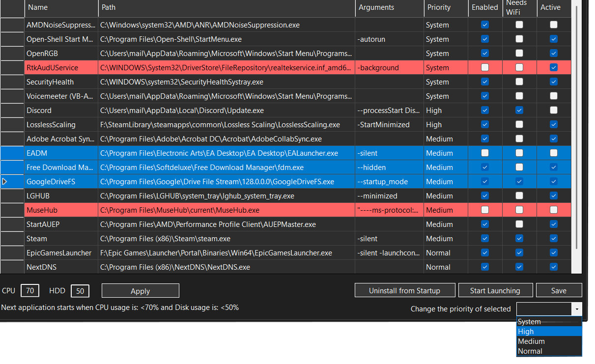
Task: Click the -autorun argument cell
Action: tap(389, 39)
